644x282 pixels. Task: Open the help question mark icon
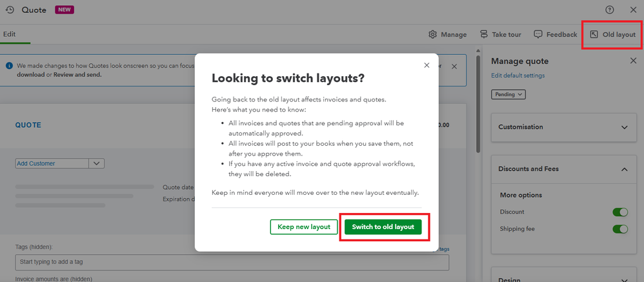610,10
